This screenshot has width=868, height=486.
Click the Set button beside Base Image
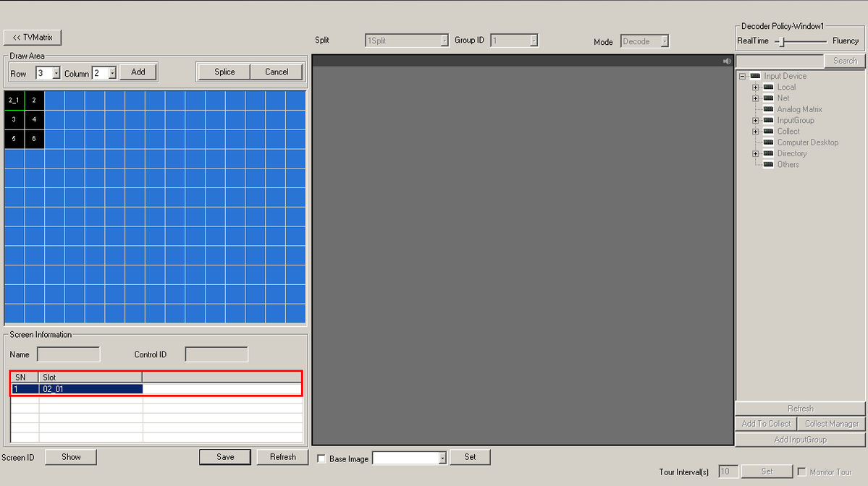(470, 457)
